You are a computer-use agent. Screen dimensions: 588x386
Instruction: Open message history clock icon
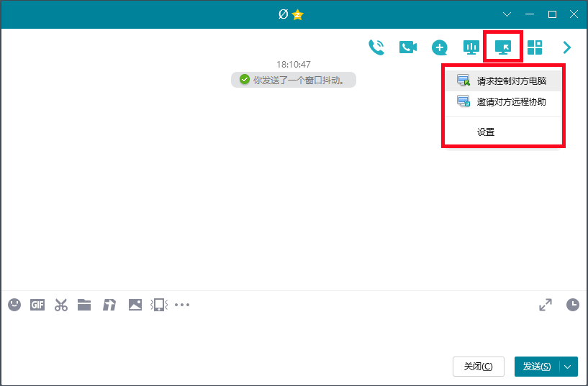click(572, 305)
